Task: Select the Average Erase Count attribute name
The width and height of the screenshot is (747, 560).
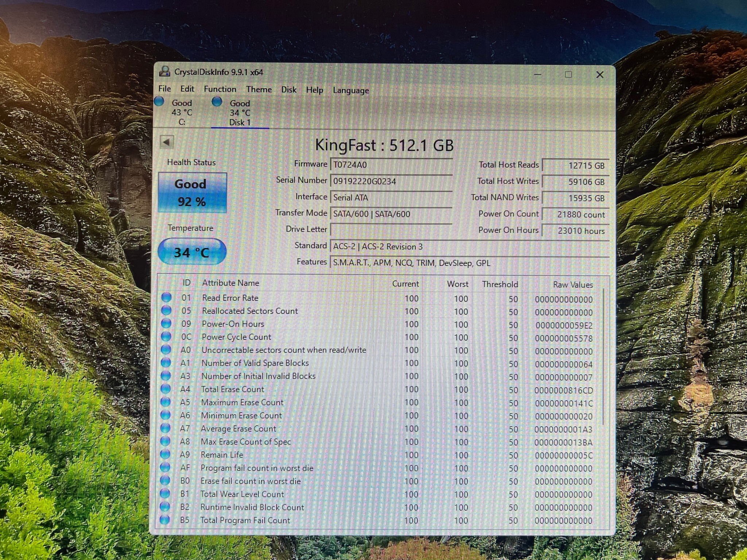Action: click(x=239, y=429)
